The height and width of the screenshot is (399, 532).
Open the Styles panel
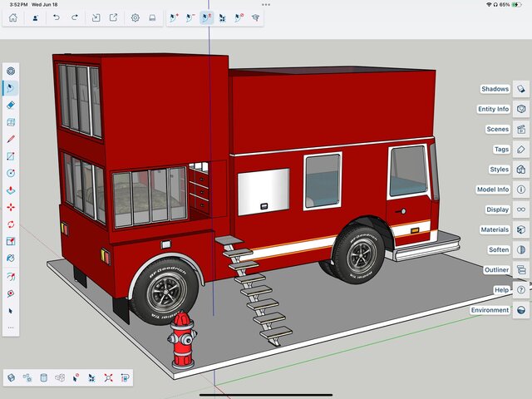click(x=500, y=170)
